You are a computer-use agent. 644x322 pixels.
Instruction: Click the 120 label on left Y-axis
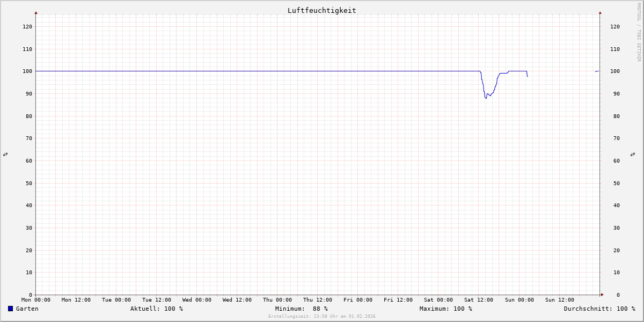pos(27,26)
